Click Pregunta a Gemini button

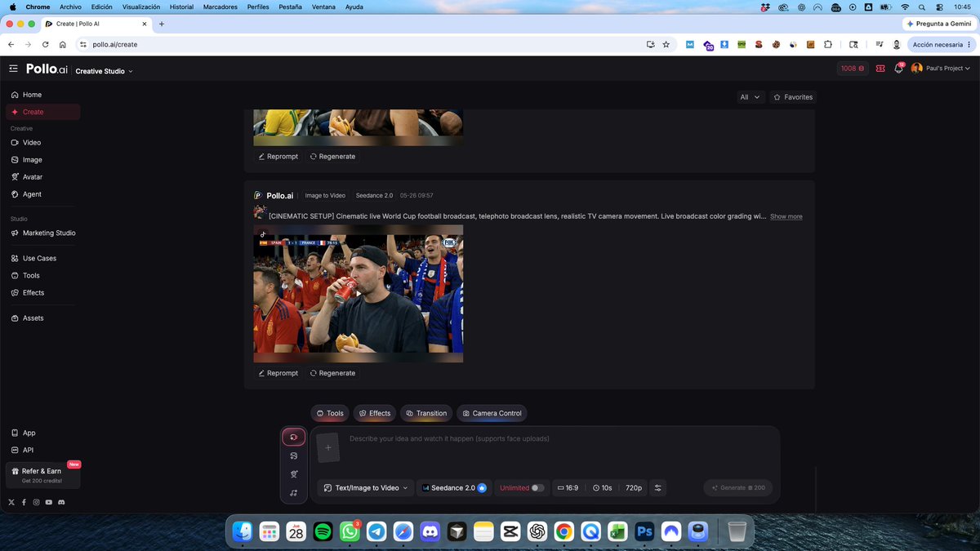938,24
